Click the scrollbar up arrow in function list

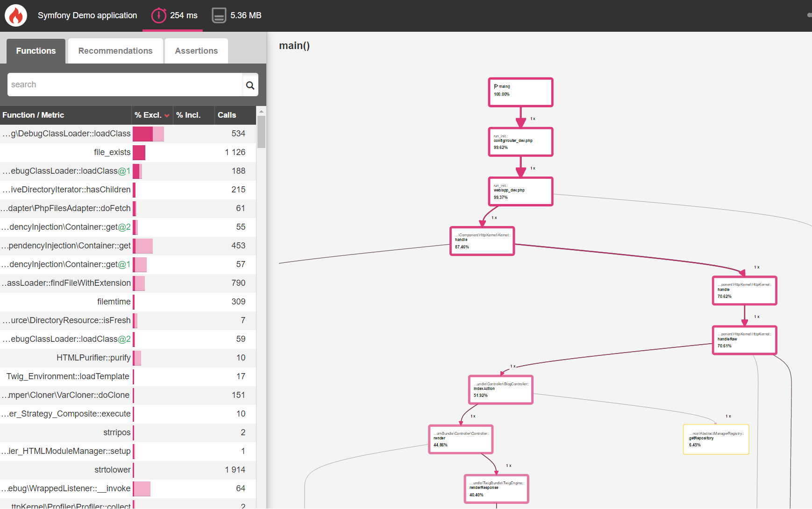(x=261, y=111)
